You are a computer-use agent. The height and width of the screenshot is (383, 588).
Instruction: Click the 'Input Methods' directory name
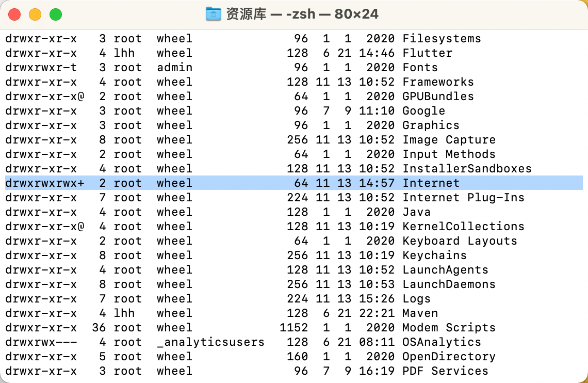coord(449,154)
